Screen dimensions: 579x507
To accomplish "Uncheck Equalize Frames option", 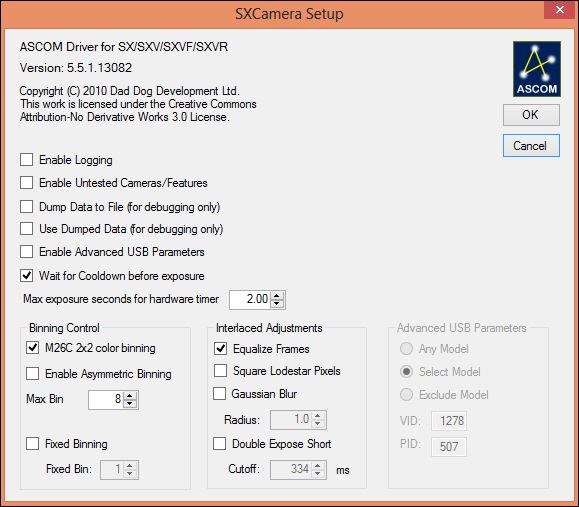I will click(220, 349).
